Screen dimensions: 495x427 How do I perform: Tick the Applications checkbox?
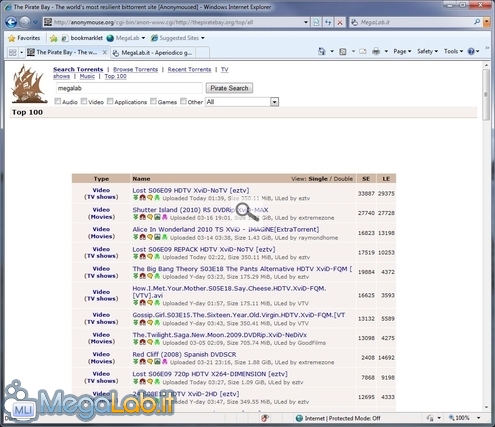click(110, 101)
